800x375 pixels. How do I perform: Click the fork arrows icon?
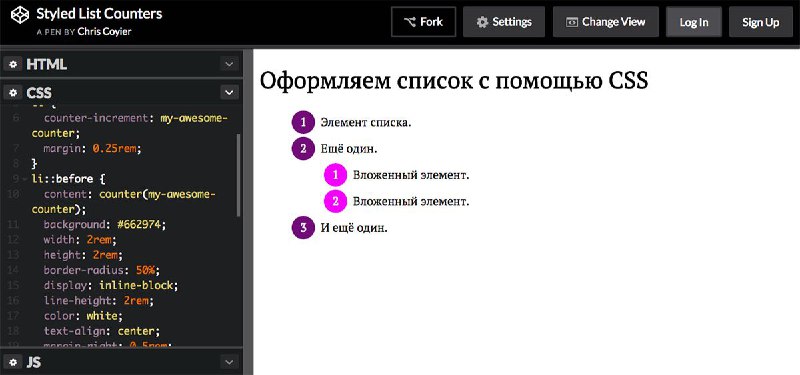pos(410,22)
